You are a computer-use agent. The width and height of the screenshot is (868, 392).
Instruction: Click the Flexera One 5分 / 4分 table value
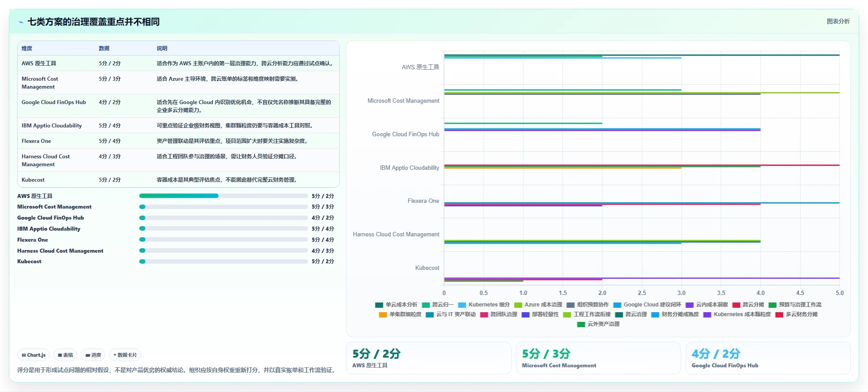coord(110,141)
